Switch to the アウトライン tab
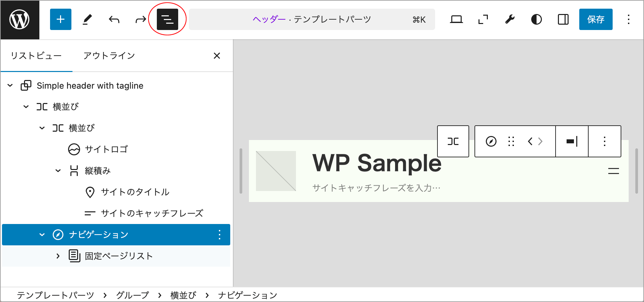 tap(109, 56)
